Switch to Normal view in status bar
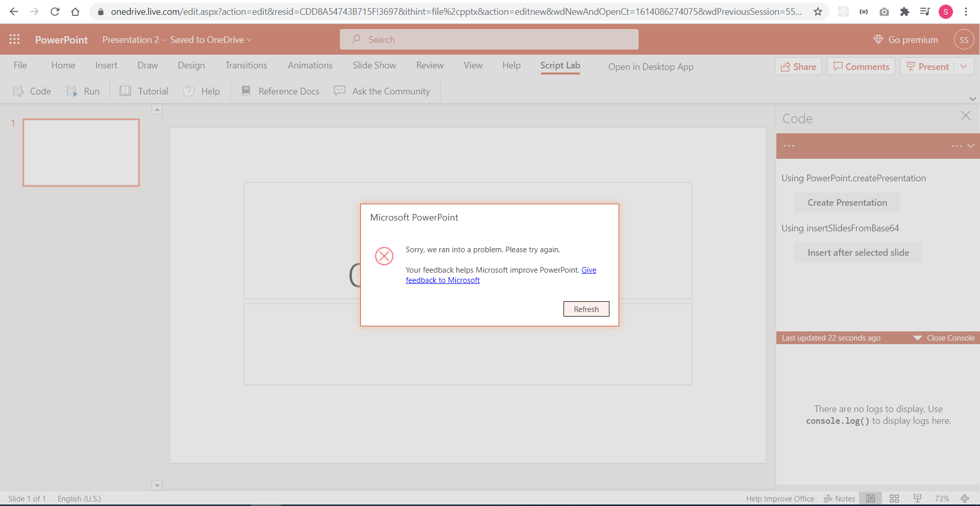Screen dimensions: 980x506 [x=871, y=498]
